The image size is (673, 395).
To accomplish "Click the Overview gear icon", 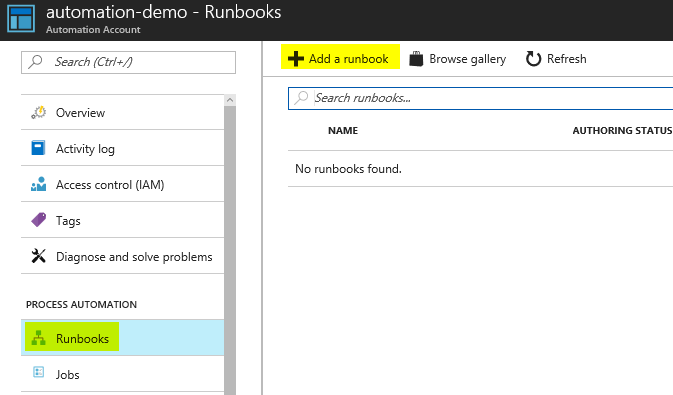I will [x=39, y=112].
